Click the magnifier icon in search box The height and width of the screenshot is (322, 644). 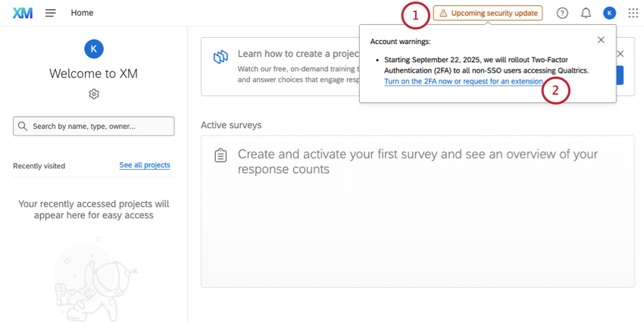(23, 126)
